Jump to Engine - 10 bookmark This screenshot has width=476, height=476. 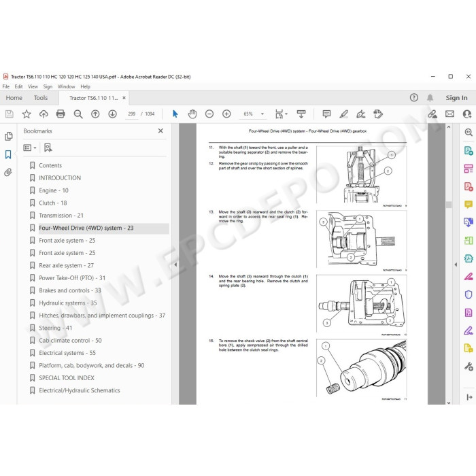(x=54, y=190)
